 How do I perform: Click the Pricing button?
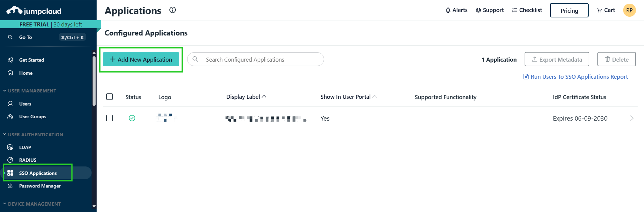point(569,10)
